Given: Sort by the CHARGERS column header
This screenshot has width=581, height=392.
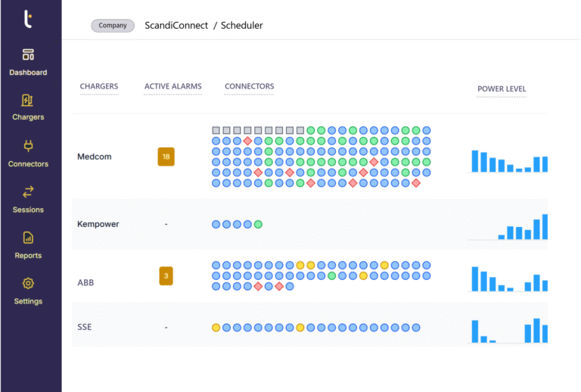Looking at the screenshot, I should (99, 86).
